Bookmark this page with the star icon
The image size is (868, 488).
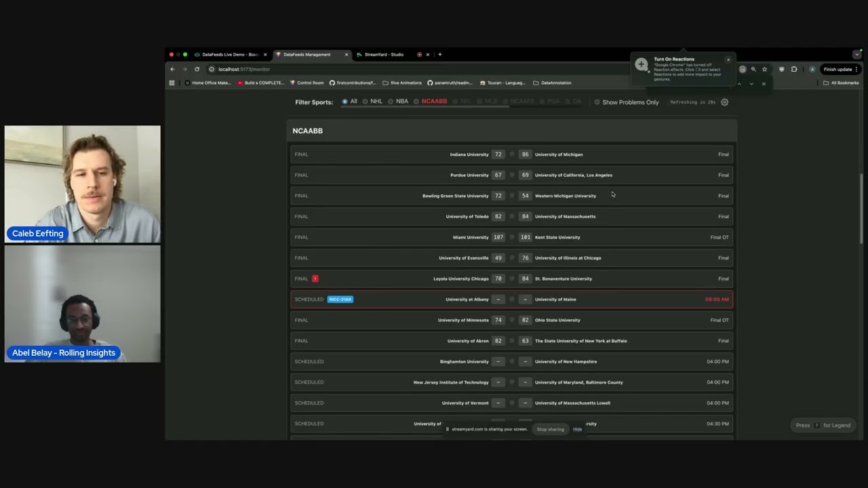764,69
